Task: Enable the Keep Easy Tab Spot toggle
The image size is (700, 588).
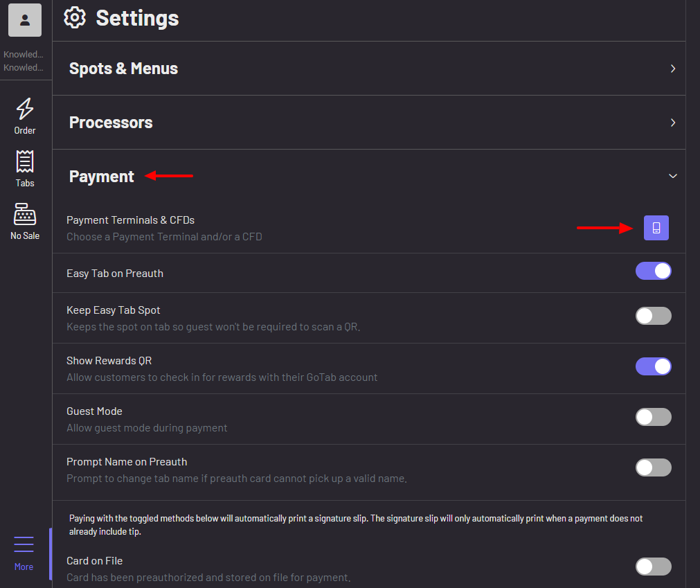Action: (653, 316)
